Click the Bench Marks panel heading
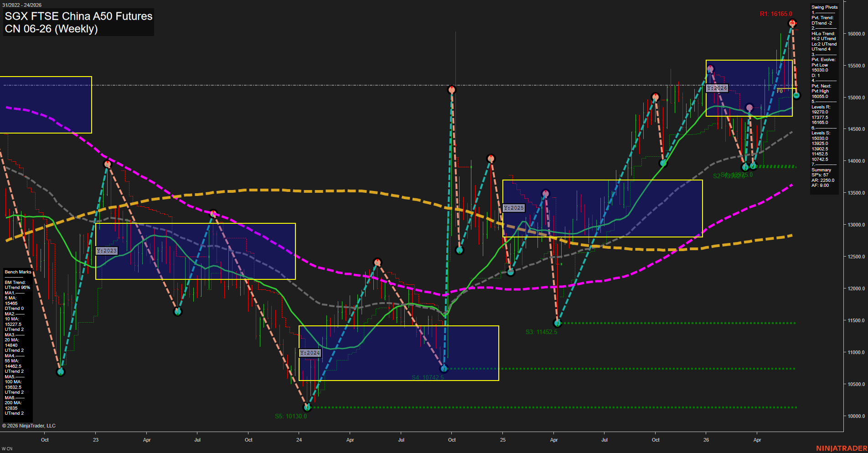Image resolution: width=868 pixels, height=453 pixels. tap(18, 272)
